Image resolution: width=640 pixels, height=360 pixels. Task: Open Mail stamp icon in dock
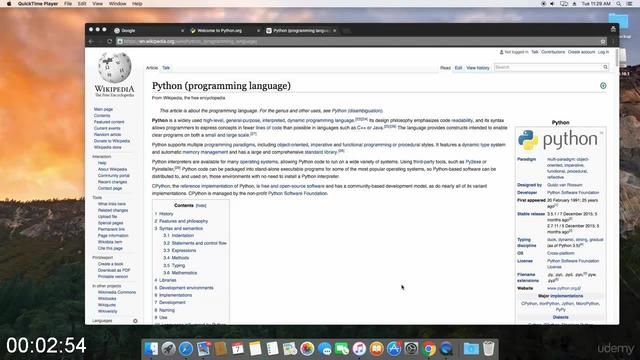pos(203,349)
